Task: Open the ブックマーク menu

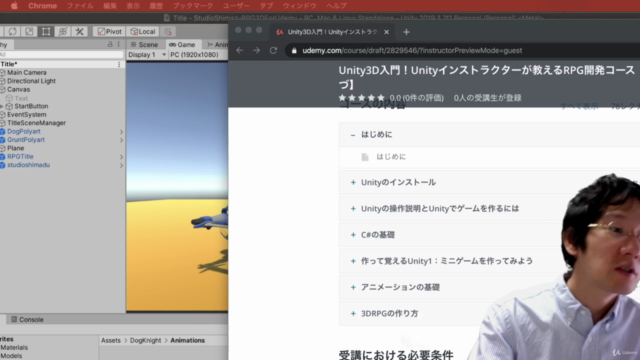Action: tap(193, 6)
